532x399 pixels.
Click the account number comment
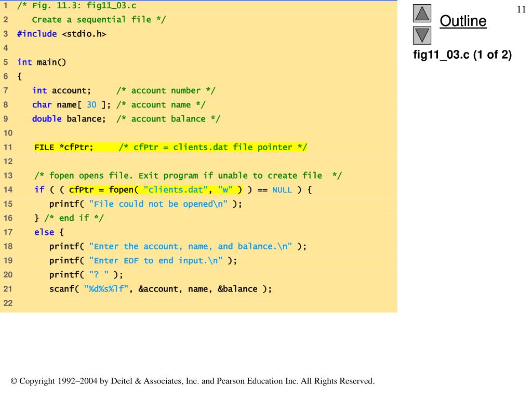tap(166, 90)
